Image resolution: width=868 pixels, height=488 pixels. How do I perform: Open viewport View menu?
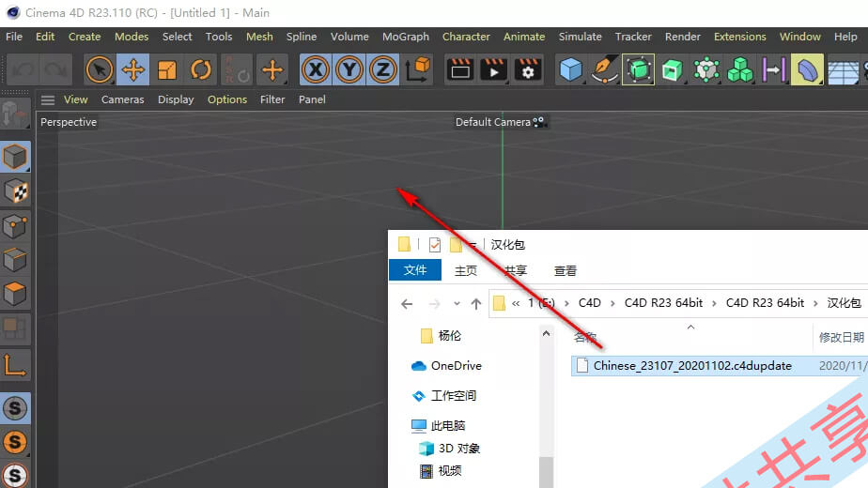tap(76, 99)
